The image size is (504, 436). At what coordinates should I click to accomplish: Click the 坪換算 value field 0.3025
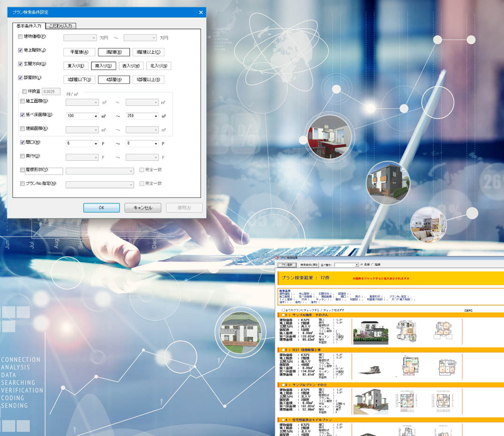[x=51, y=91]
